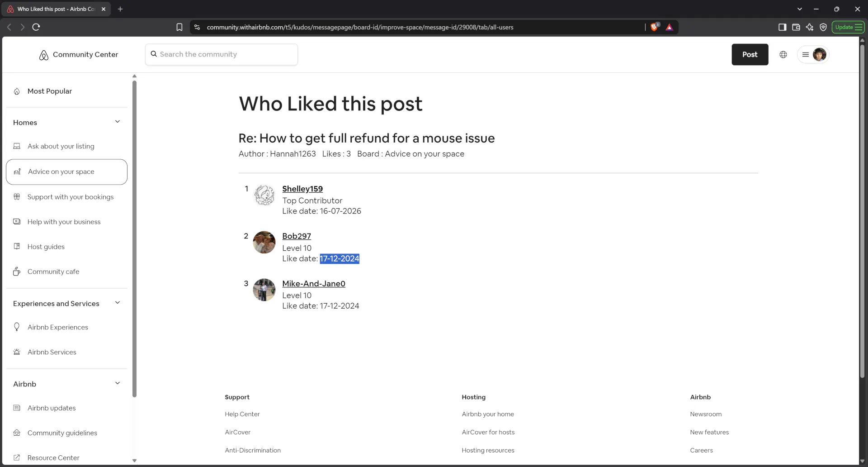
Task: Open Community cafe board
Action: 67,272
